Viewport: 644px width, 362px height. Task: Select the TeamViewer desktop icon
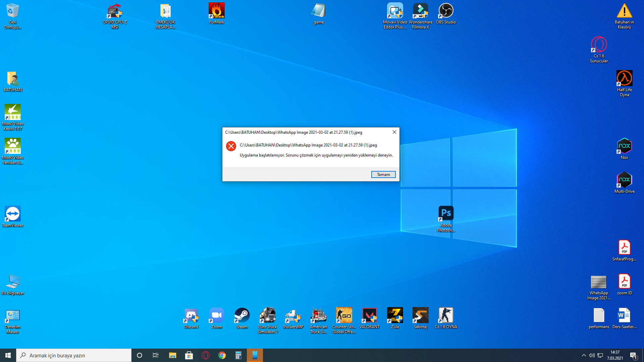pyautogui.click(x=13, y=215)
